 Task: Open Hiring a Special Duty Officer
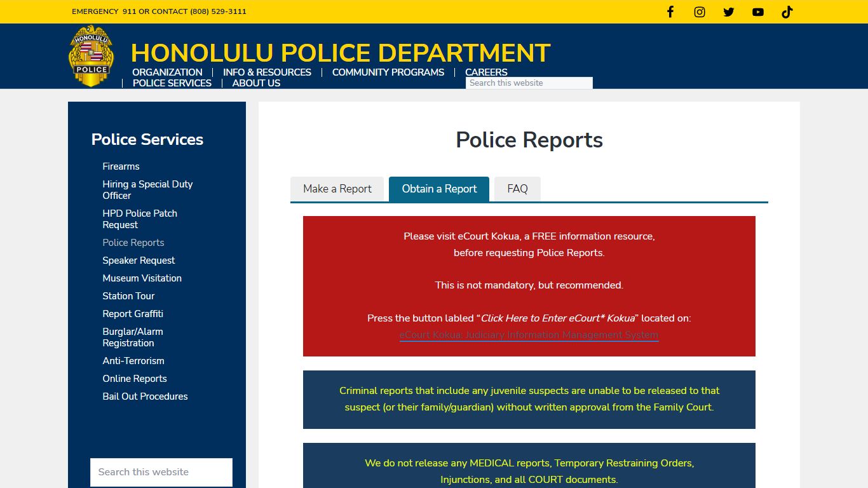(147, 190)
